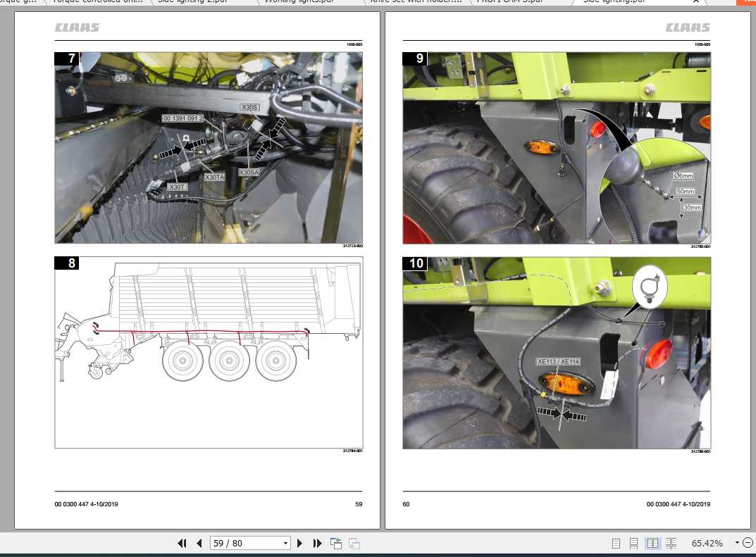This screenshot has height=557, width=756.
Task: Close the active Side lighting.pdf tab
Action: coord(695,1)
